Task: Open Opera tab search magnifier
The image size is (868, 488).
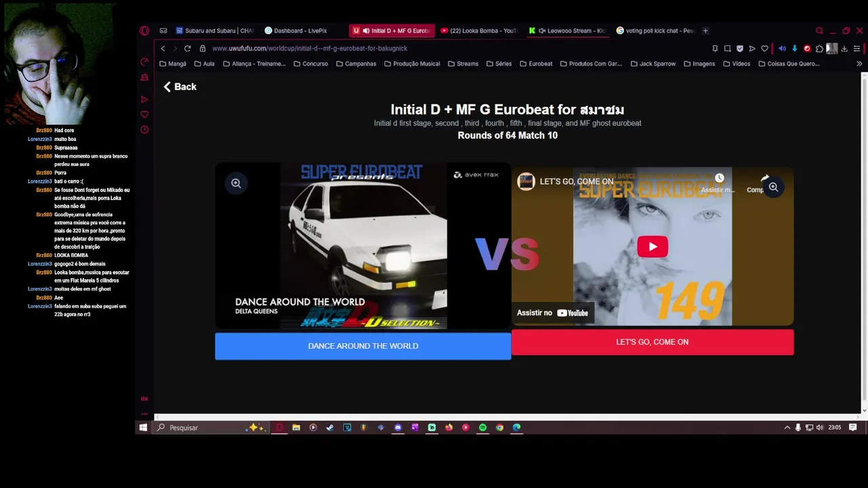Action: pyautogui.click(x=819, y=30)
